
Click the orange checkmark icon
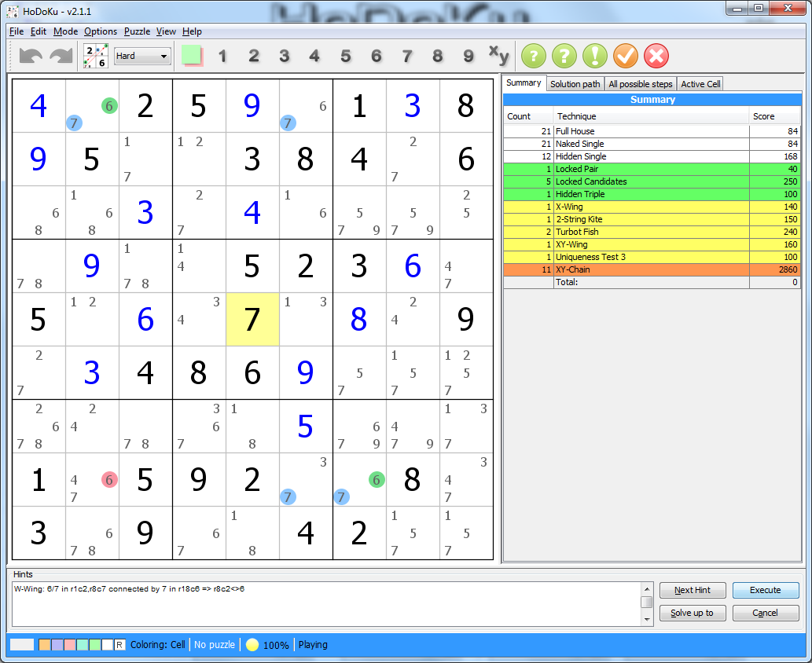(x=626, y=57)
